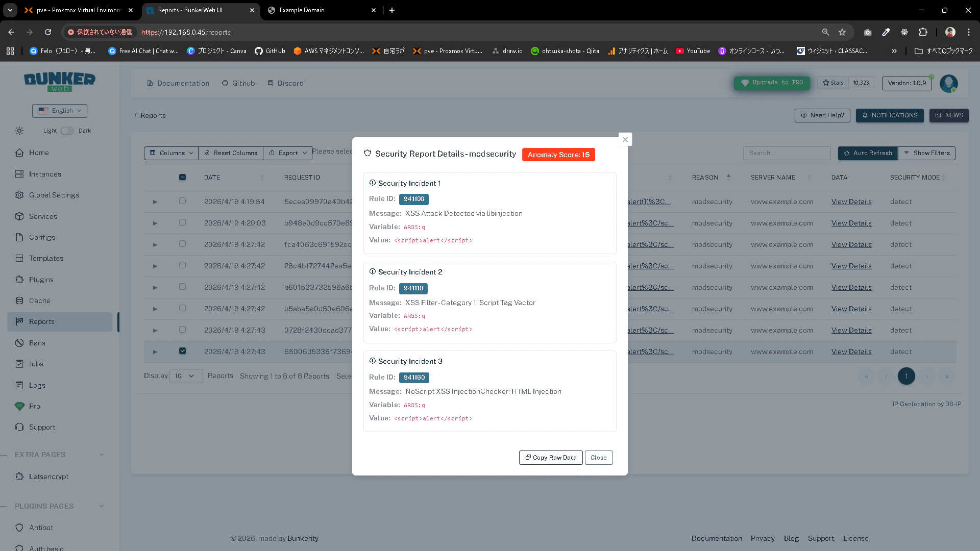
Task: Bookmark this page with the star icon
Action: (842, 32)
